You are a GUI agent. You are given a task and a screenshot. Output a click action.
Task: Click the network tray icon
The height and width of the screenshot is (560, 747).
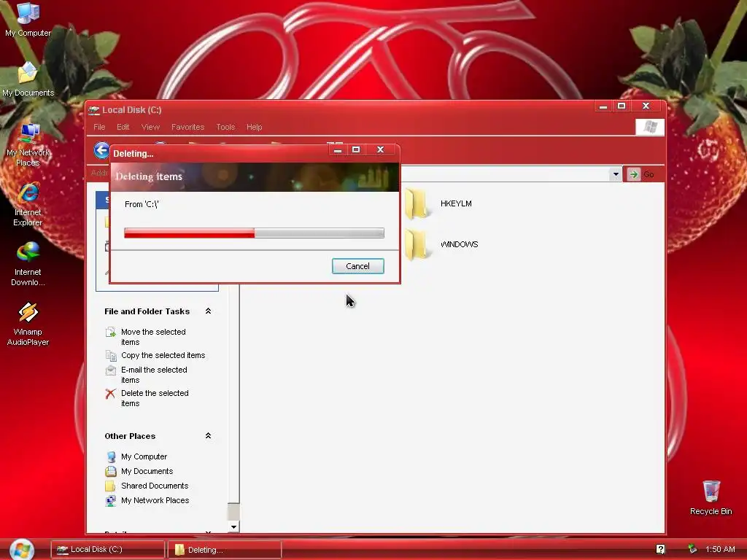[692, 549]
